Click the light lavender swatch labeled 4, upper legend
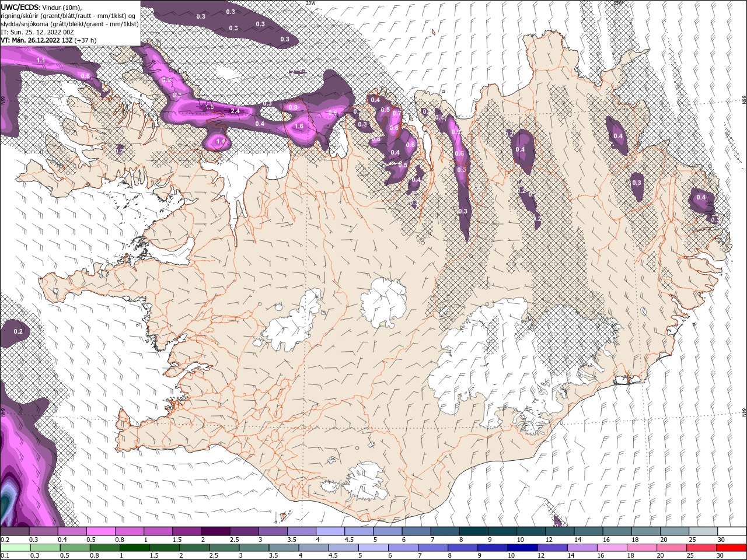Screen dimensions: 747x560 [x=329, y=531]
